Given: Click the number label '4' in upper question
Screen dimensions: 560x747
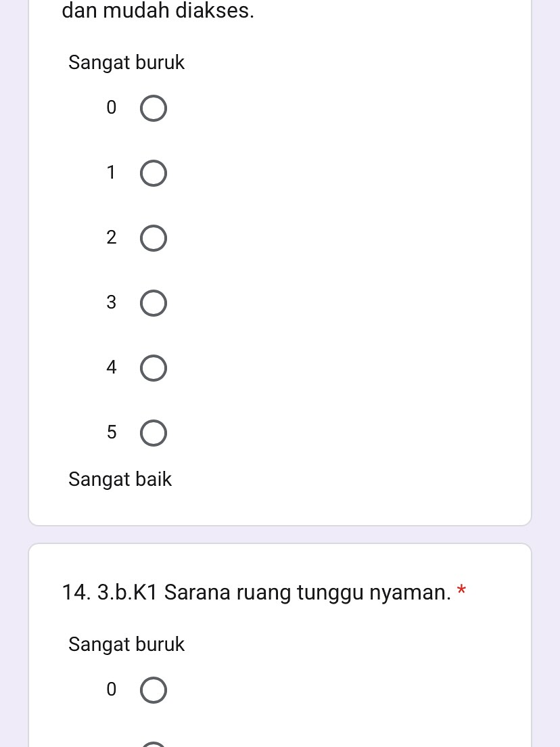Looking at the screenshot, I should coord(112,367).
